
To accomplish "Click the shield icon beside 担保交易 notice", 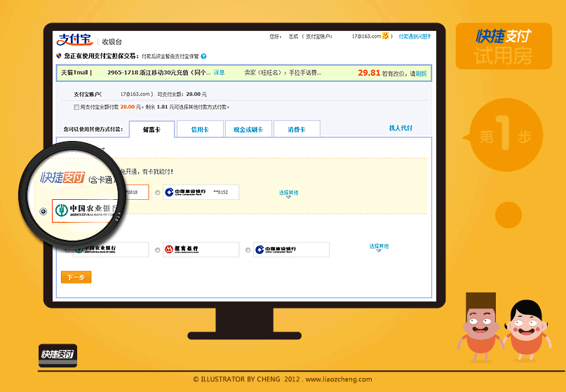I will pyautogui.click(x=59, y=56).
